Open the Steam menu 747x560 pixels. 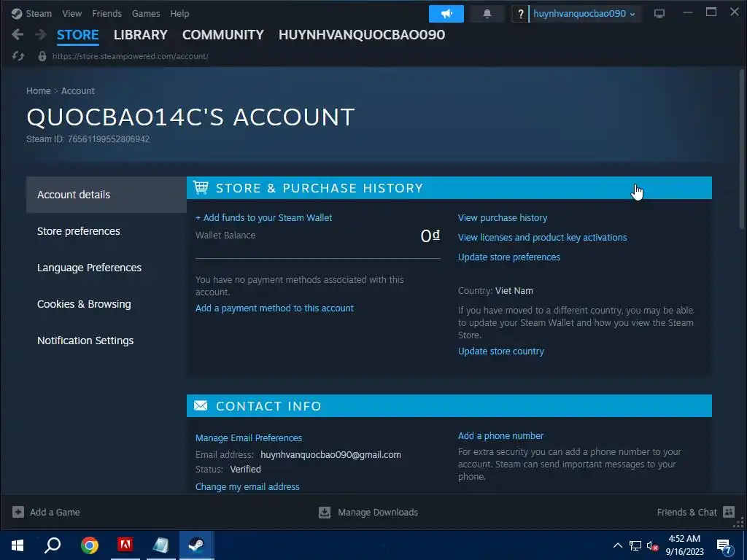point(39,14)
